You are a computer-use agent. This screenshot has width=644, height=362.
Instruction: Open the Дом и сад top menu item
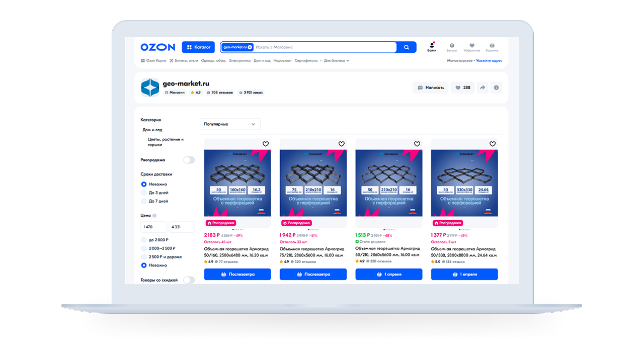pos(262,61)
